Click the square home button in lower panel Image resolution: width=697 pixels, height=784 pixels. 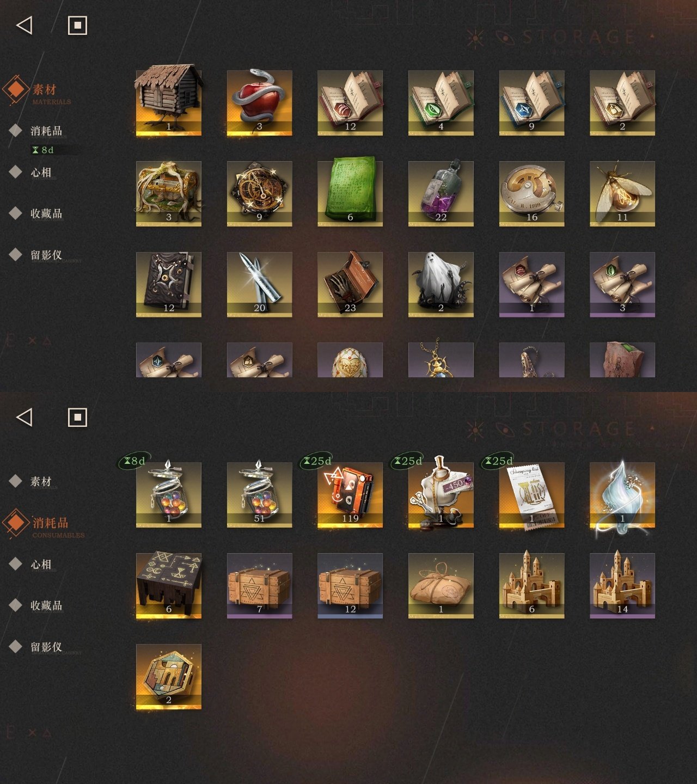pyautogui.click(x=77, y=417)
